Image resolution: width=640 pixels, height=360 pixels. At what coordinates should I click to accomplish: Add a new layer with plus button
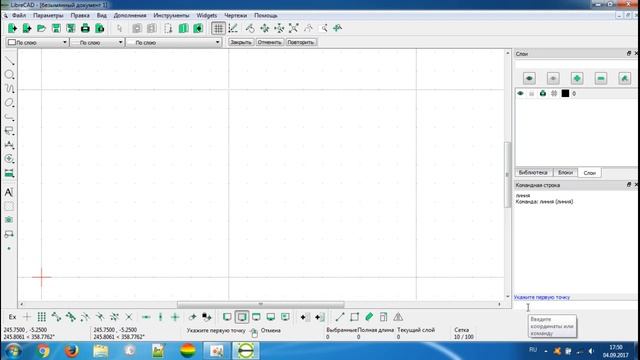click(x=577, y=78)
